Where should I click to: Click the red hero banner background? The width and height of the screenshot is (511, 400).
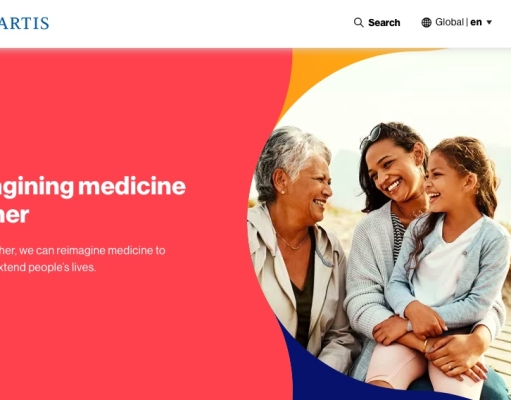click(x=140, y=110)
